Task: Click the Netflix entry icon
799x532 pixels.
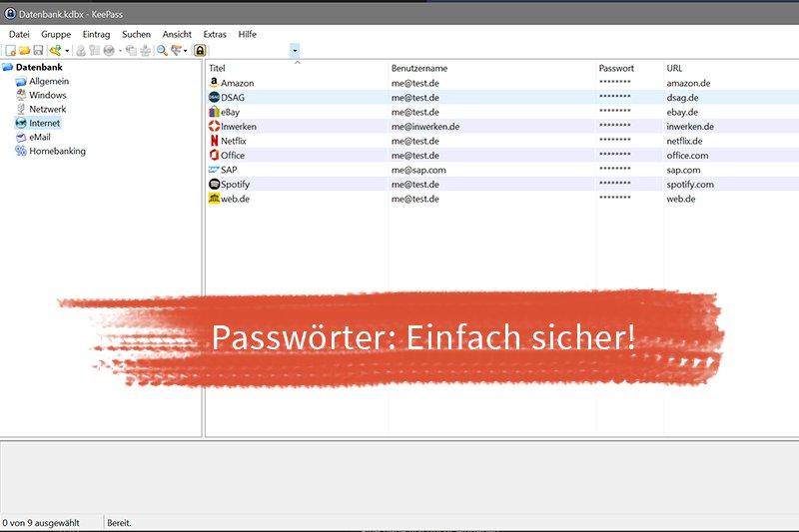Action: point(214,141)
